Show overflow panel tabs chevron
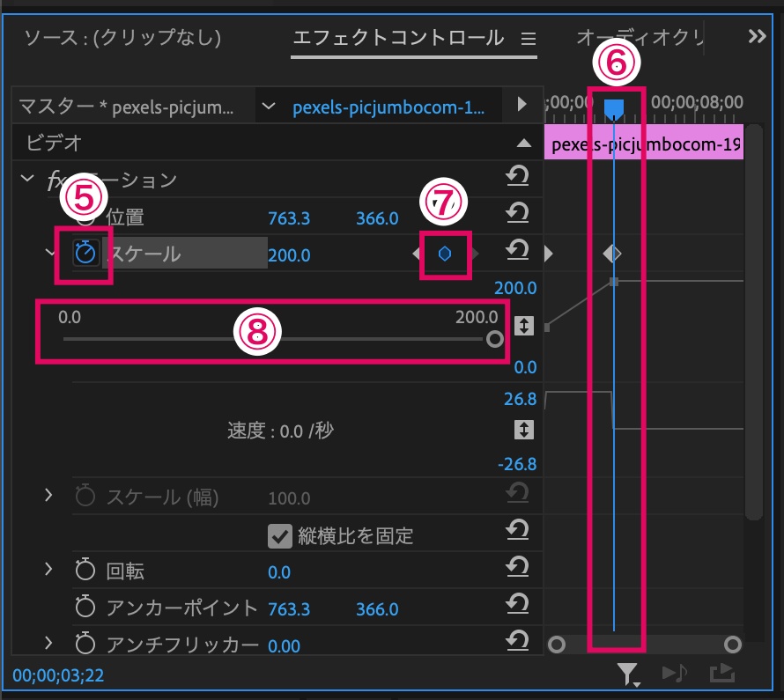Image resolution: width=784 pixels, height=700 pixels. pyautogui.click(x=757, y=36)
